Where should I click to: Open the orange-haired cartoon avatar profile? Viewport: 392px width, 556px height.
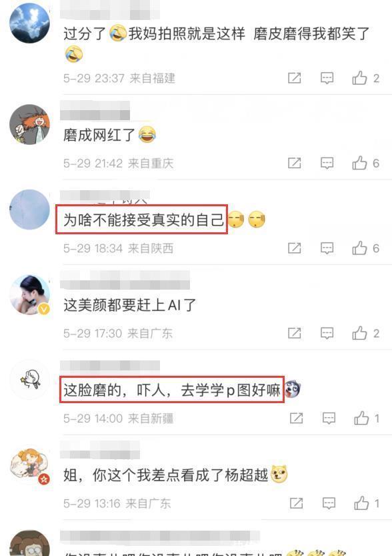(30, 124)
